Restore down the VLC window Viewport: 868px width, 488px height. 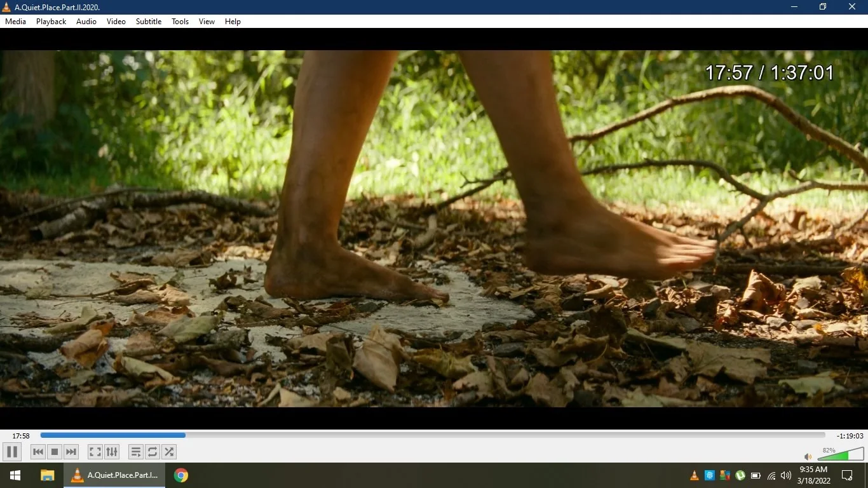824,7
